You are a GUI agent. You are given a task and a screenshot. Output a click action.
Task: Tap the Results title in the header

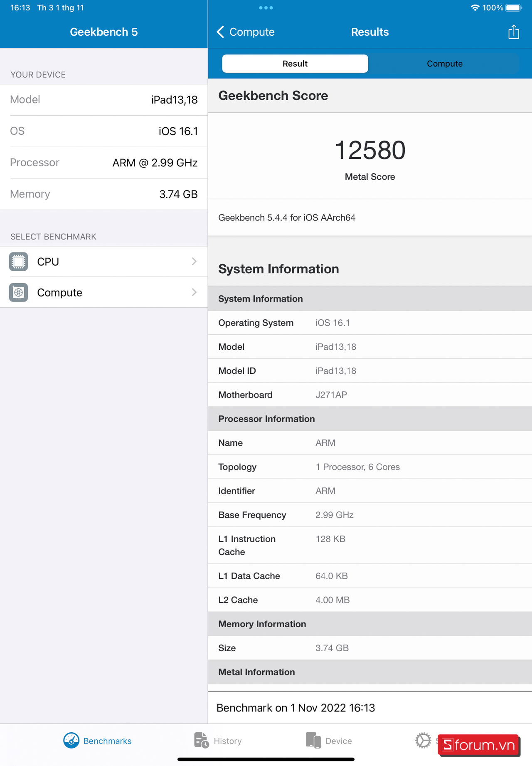click(370, 32)
